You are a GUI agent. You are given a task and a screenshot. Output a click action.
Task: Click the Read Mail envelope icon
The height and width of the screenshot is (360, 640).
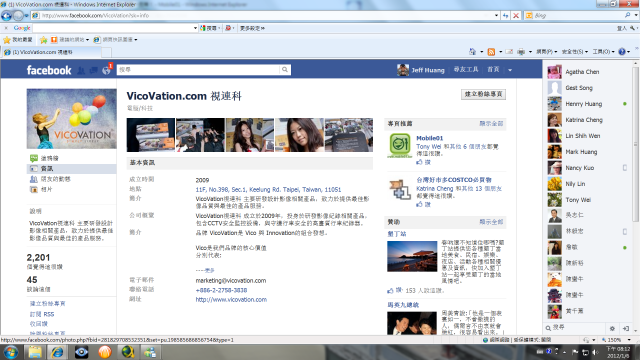tap(509, 51)
